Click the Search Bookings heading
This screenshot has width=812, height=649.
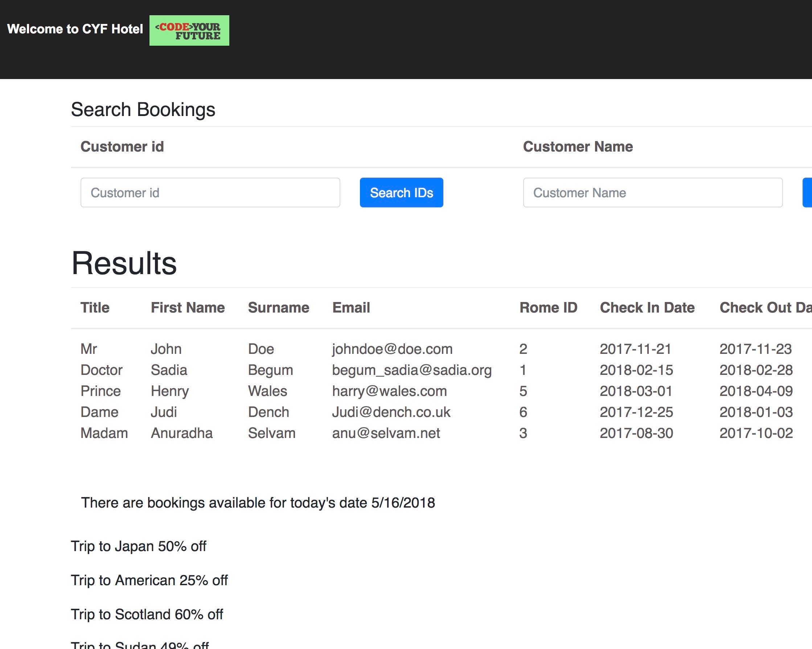(143, 109)
